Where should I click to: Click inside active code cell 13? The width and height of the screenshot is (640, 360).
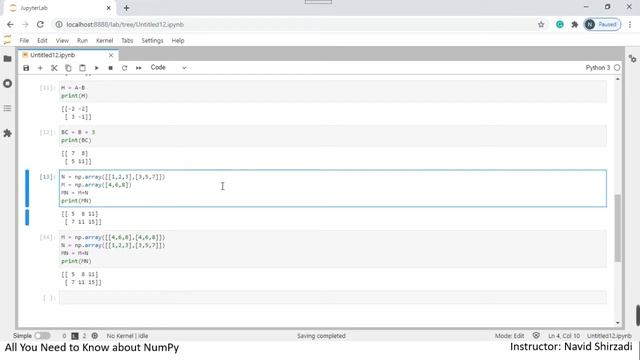(x=333, y=189)
